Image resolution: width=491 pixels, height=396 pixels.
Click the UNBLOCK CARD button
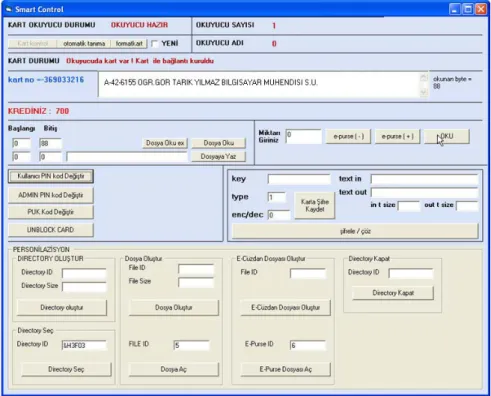click(51, 230)
